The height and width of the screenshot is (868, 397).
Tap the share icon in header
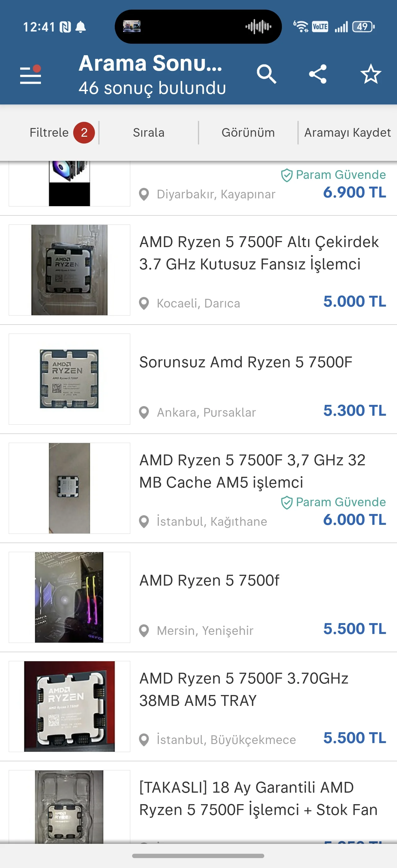point(318,74)
